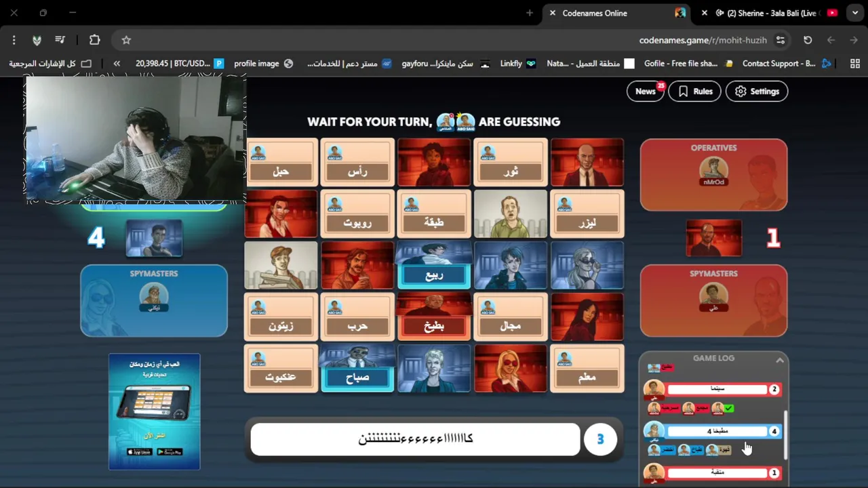The width and height of the screenshot is (868, 488).
Task: Open the مستر دعم bookmark
Action: coord(349,64)
